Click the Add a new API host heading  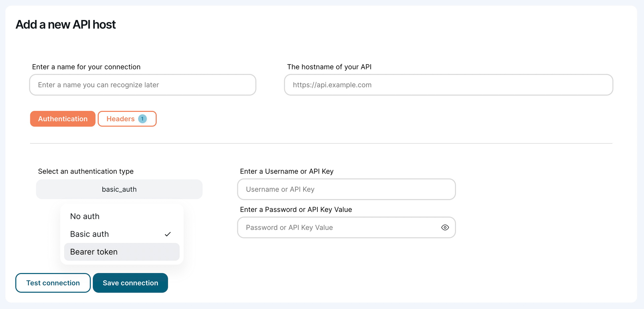point(65,24)
